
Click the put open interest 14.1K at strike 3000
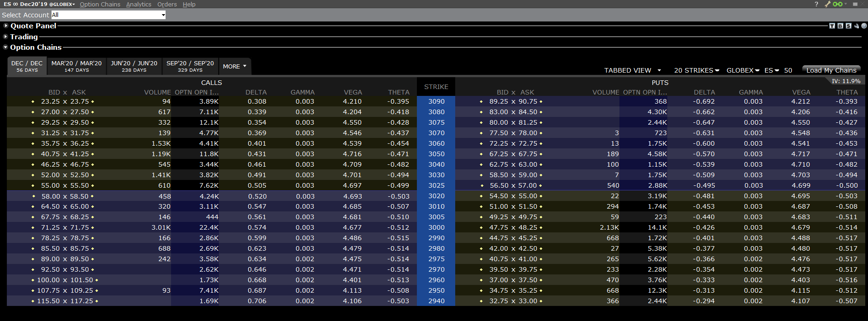point(657,227)
